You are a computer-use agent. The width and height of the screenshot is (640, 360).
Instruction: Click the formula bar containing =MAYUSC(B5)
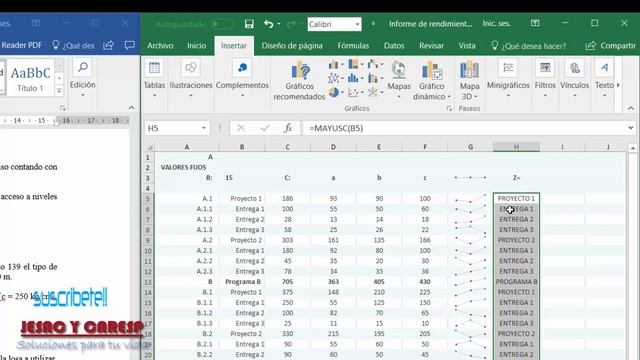click(x=463, y=128)
